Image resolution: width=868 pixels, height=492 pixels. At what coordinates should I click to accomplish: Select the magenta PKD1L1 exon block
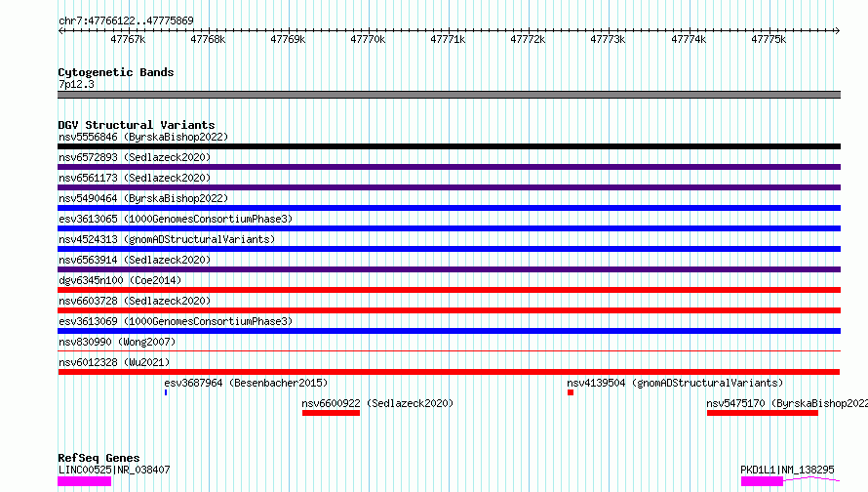pos(763,481)
